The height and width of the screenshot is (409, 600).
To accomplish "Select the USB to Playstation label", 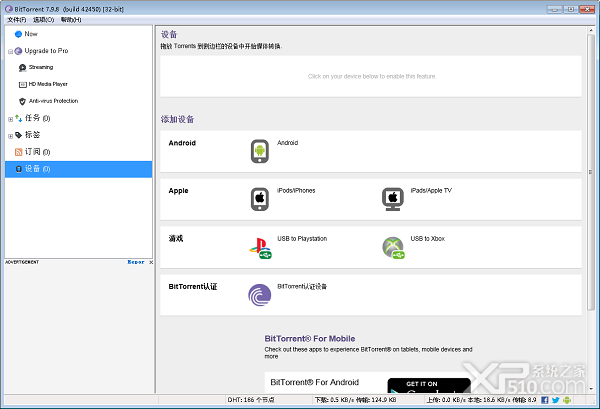I will 302,239.
